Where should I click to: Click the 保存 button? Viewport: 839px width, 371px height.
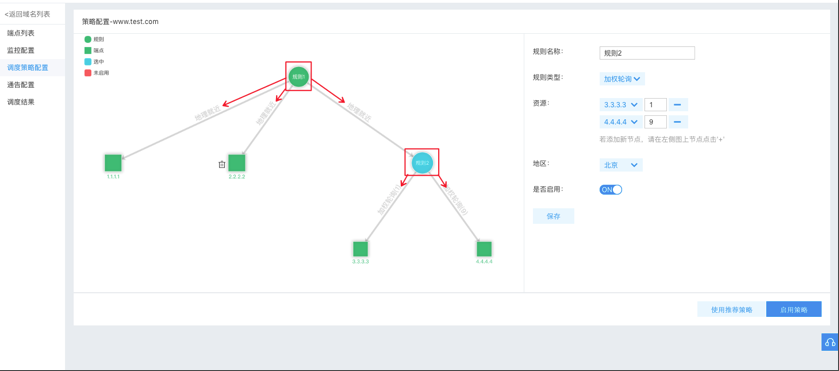pos(553,216)
